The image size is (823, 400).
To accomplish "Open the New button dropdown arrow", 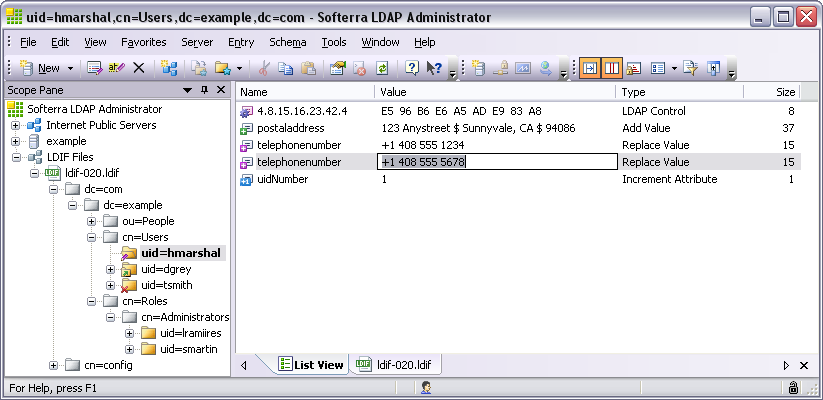I will 70,68.
